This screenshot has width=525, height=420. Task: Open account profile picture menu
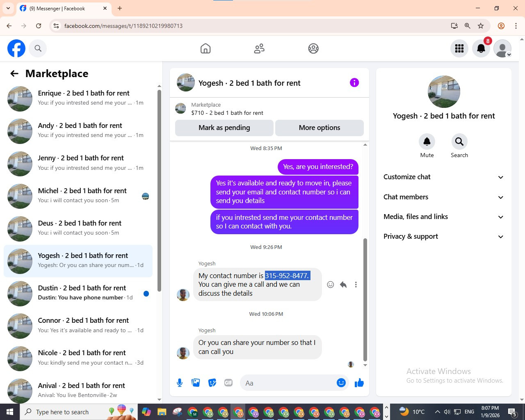click(x=502, y=48)
